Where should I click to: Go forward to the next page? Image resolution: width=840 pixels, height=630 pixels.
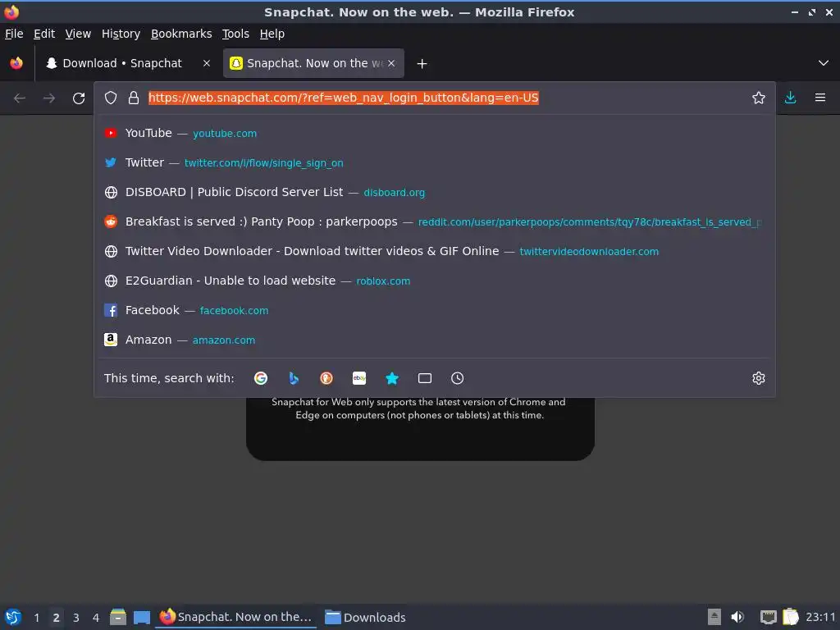tap(49, 98)
